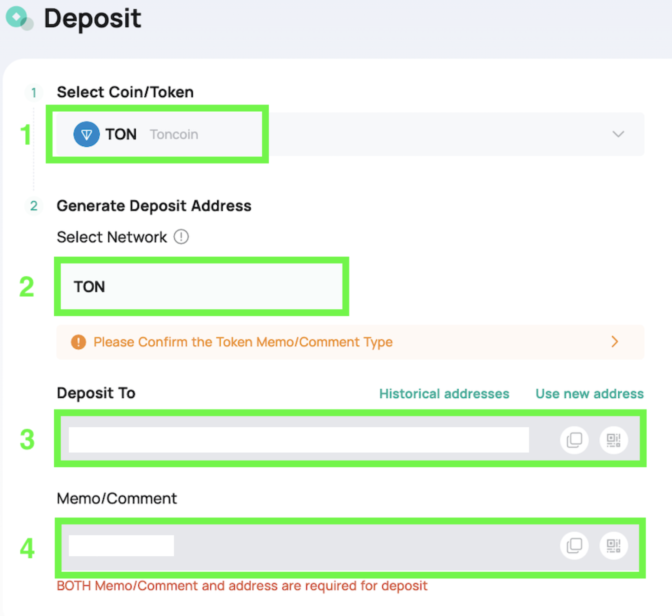Open Historical addresses
672x616 pixels.
[444, 393]
